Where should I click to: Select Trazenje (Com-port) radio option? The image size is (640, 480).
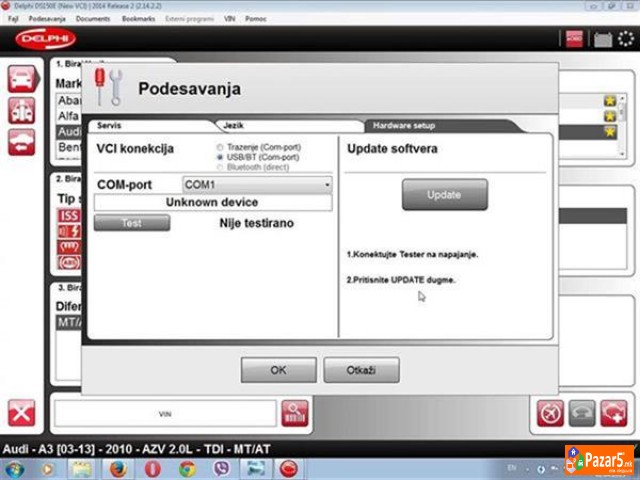point(220,147)
